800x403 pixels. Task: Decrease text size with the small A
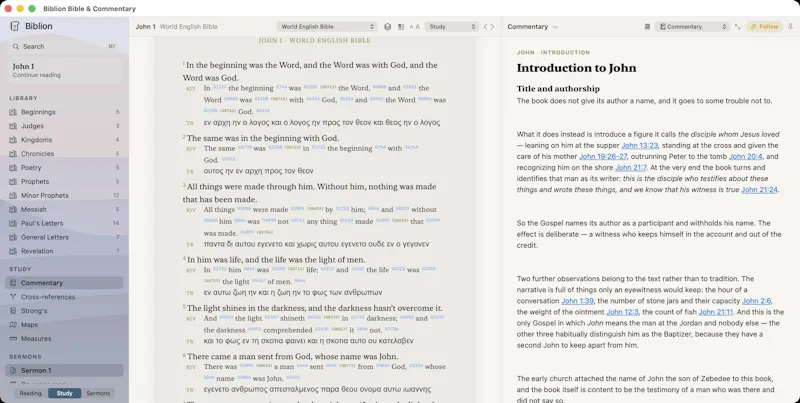(411, 27)
